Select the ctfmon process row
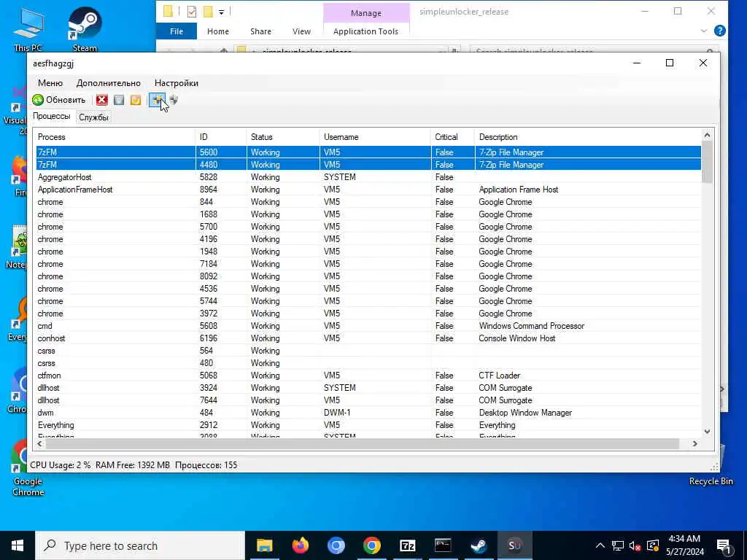The height and width of the screenshot is (560, 747). pos(368,376)
